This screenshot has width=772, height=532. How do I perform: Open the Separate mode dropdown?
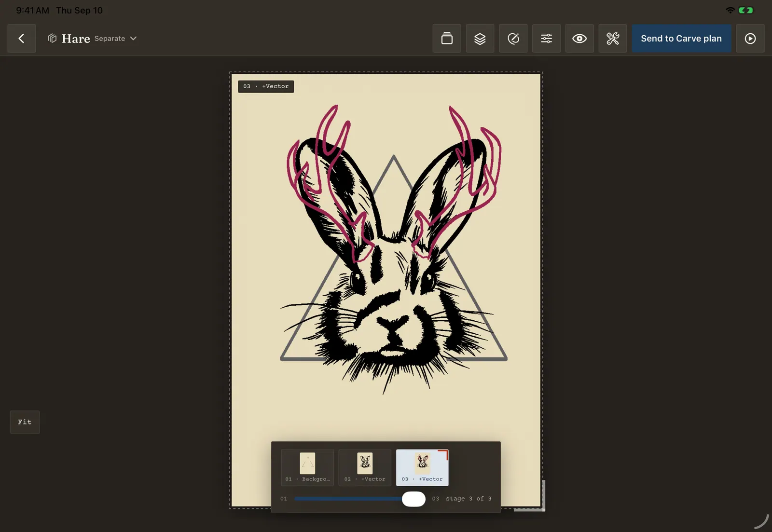116,39
